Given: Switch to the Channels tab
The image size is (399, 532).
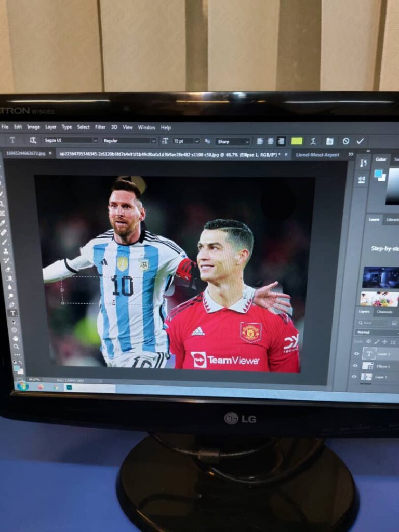Looking at the screenshot, I should [x=384, y=312].
